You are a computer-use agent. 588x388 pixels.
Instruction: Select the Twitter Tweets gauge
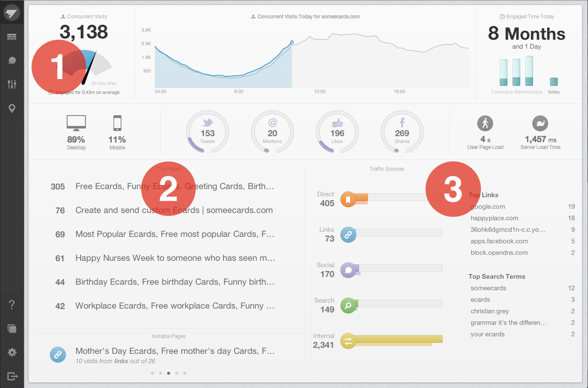(x=208, y=132)
